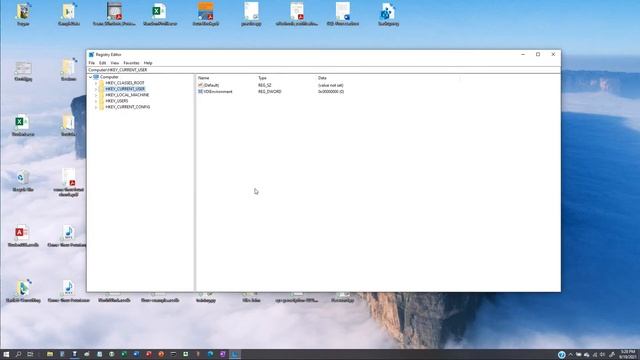640x360 pixels.
Task: Open OneNote from the taskbar
Action: point(223,354)
